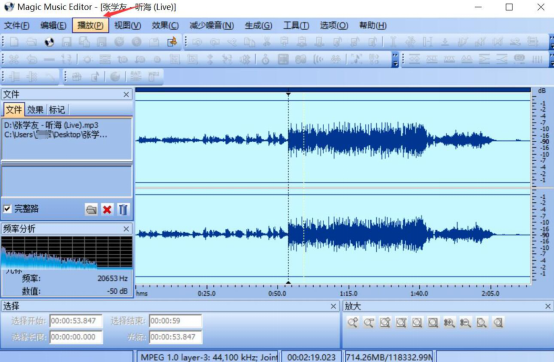
Task: Open the 编辑(E) menu
Action: coord(53,25)
